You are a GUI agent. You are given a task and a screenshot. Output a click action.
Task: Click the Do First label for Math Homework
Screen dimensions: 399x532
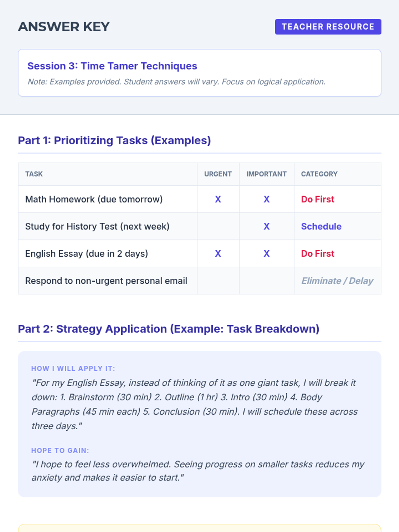[x=318, y=199]
